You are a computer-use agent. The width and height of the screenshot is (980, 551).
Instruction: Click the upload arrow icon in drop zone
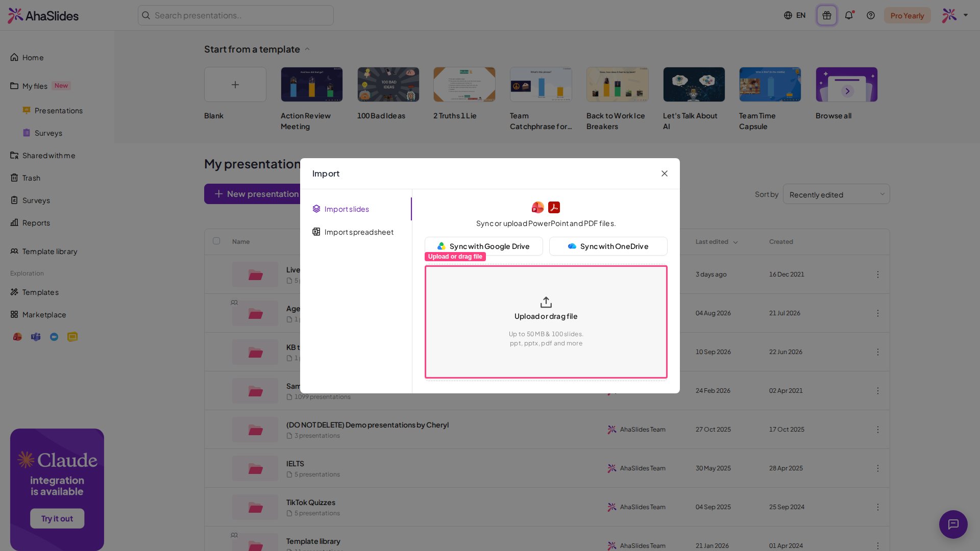546,302
